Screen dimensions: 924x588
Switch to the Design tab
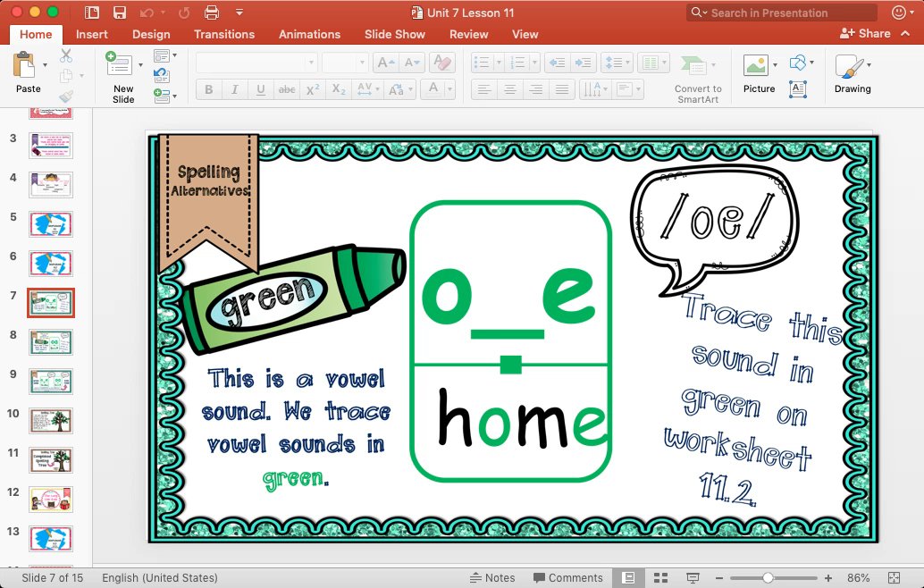click(x=151, y=34)
